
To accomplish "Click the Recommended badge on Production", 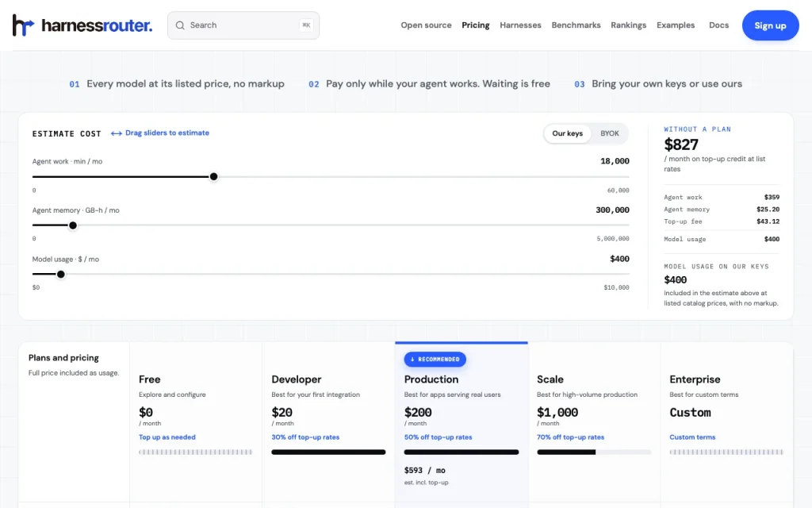I will 435,360.
